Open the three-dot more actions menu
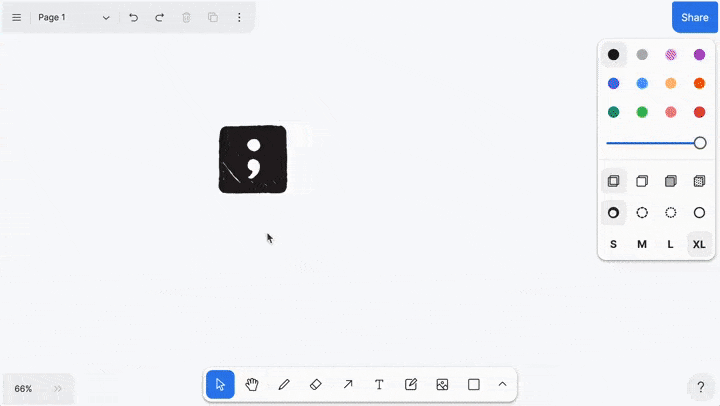 (x=239, y=18)
